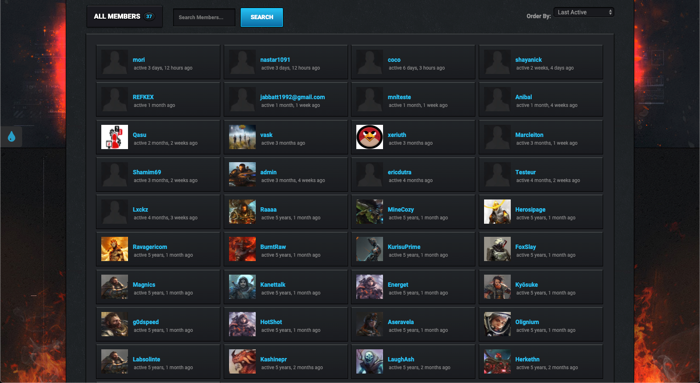Select the All Members tab
Viewport: 700px width, 383px height.
pyautogui.click(x=124, y=17)
